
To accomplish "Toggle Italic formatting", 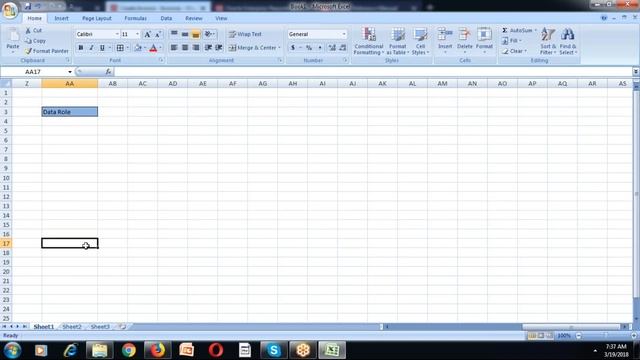I will pos(91,48).
